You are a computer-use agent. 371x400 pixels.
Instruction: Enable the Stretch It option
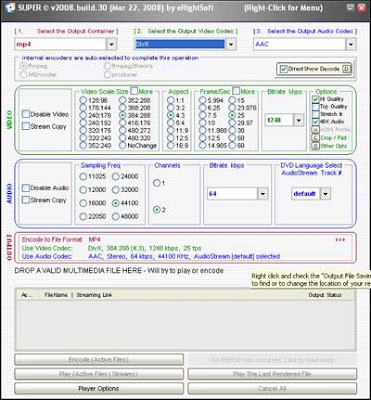315,114
